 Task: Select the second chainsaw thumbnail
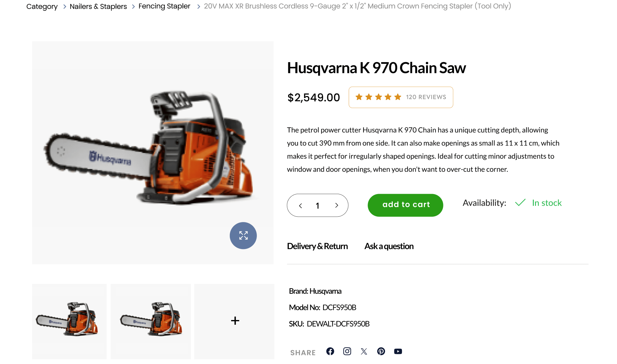click(x=151, y=321)
